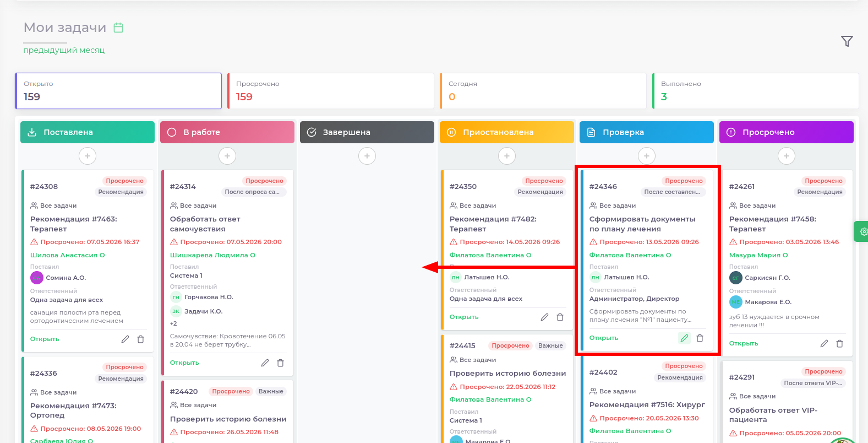Click the ЛН avatar in task #24350
The height and width of the screenshot is (443, 868).
coord(456,278)
